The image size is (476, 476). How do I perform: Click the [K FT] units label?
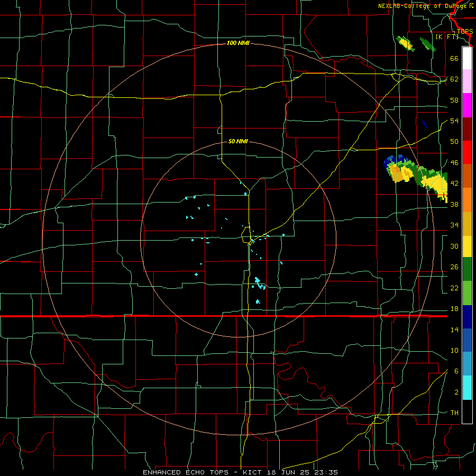pyautogui.click(x=447, y=37)
